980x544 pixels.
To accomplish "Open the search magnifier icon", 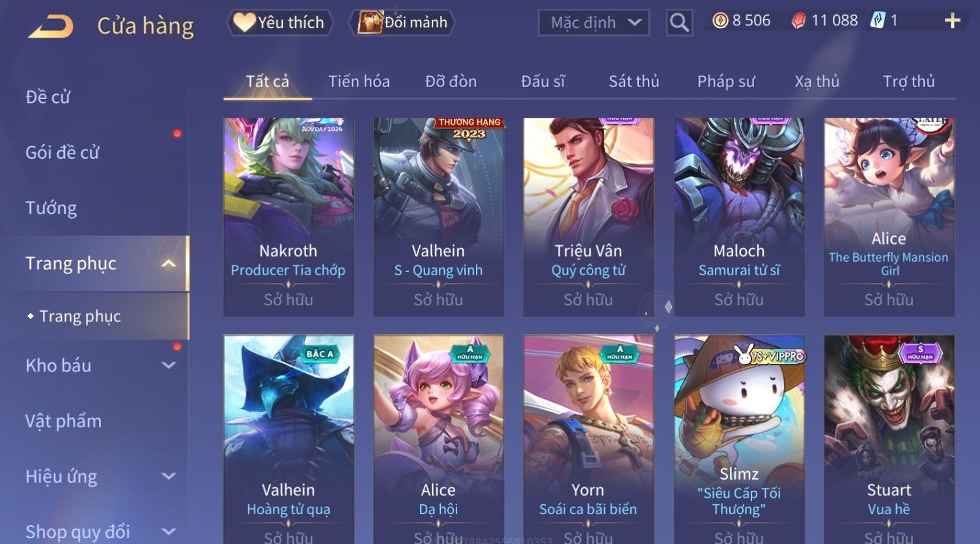I will pos(679,23).
